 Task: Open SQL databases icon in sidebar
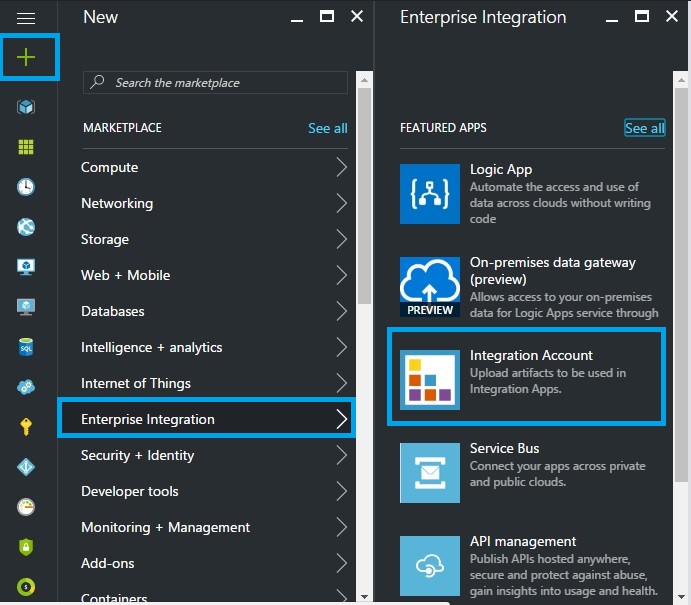26,347
